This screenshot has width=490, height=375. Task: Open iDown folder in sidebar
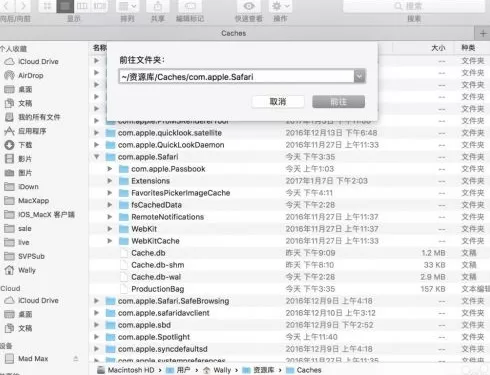pyautogui.click(x=22, y=187)
